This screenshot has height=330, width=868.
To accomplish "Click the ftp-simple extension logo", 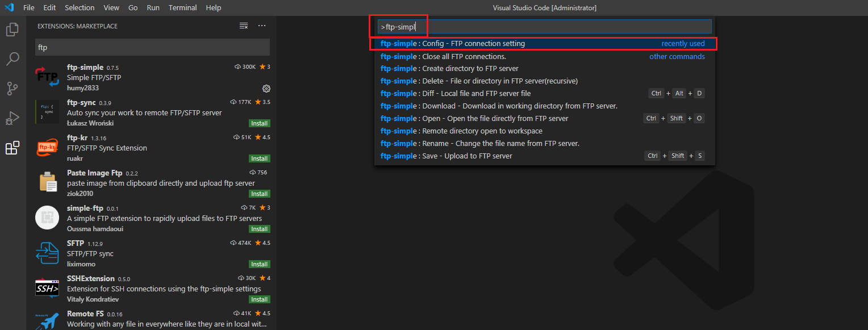I will 47,77.
